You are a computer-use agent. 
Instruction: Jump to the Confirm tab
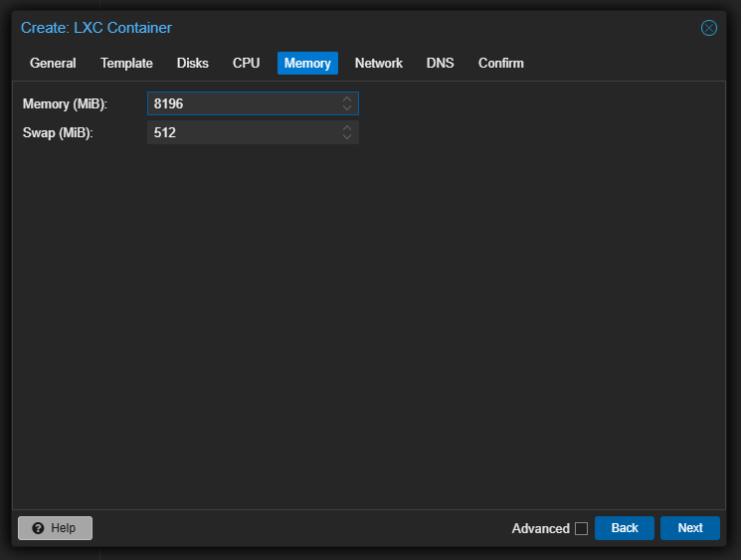[500, 64]
